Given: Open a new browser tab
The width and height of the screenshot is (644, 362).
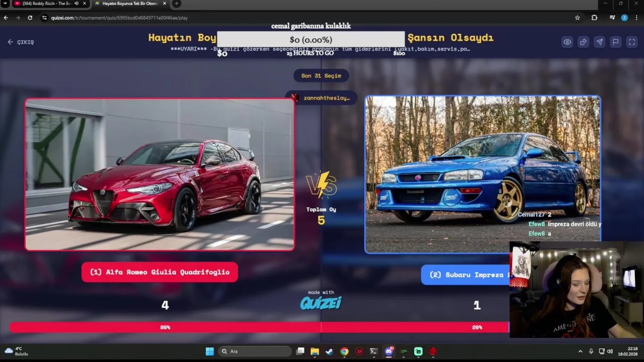Looking at the screenshot, I should [x=177, y=4].
